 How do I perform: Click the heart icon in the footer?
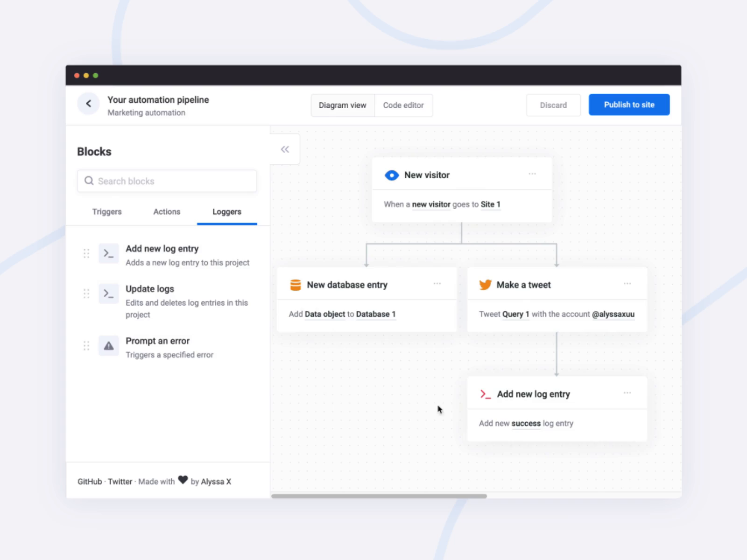183,481
